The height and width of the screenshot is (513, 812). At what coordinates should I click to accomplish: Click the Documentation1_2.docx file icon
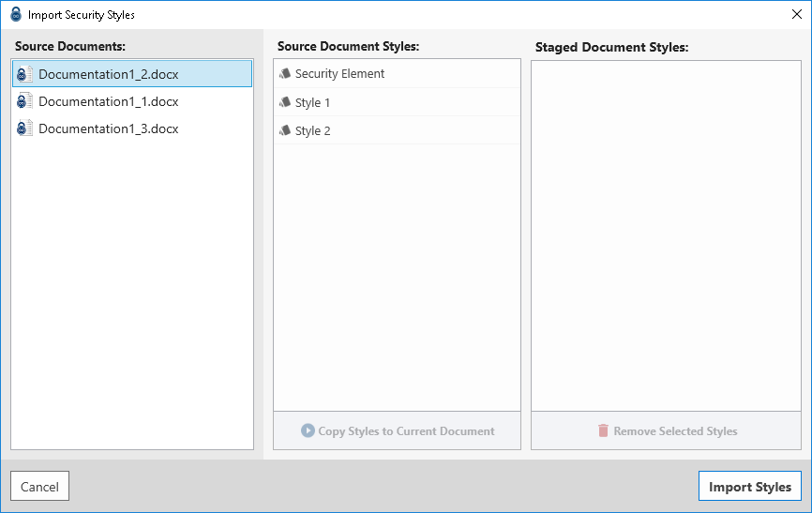coord(25,74)
